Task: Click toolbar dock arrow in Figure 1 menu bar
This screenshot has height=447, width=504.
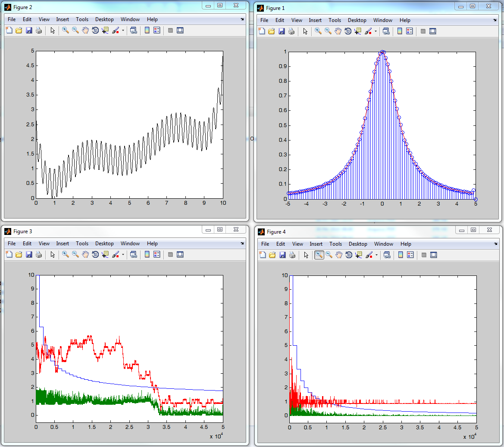Action: point(495,20)
